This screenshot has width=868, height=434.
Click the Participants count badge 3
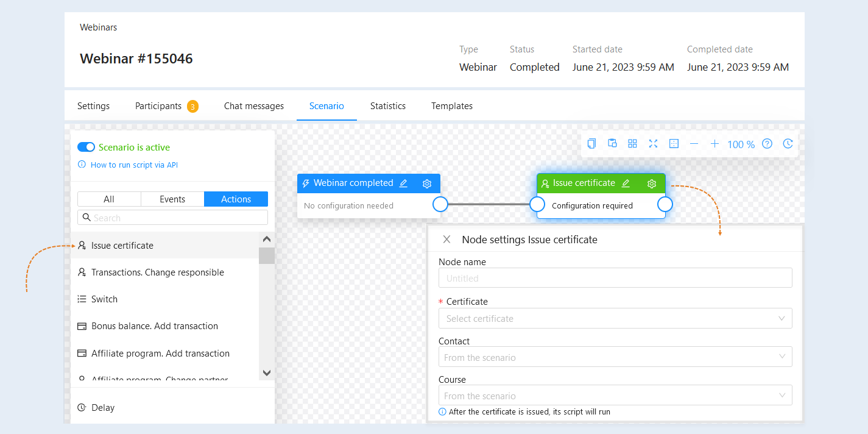coord(192,107)
